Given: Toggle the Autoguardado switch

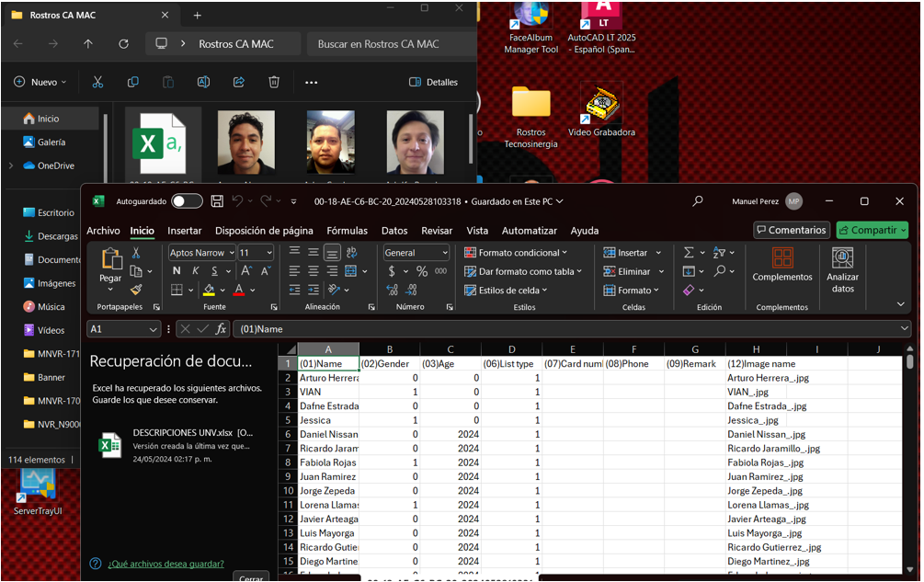Looking at the screenshot, I should point(187,201).
